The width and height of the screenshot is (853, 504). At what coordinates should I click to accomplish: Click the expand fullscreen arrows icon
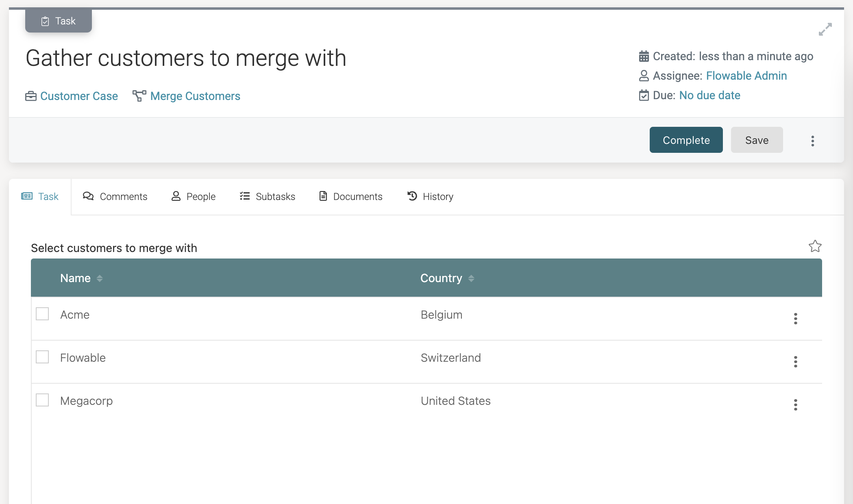point(825,29)
